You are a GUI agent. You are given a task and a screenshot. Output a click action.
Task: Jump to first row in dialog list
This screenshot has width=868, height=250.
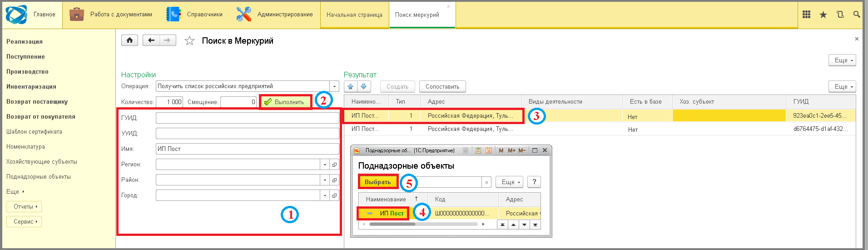[x=502, y=225]
